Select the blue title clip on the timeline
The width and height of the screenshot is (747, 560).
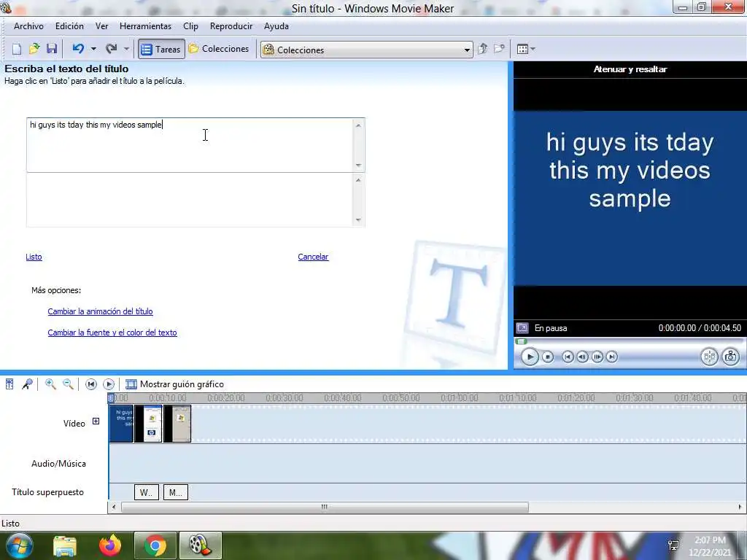pyautogui.click(x=121, y=424)
